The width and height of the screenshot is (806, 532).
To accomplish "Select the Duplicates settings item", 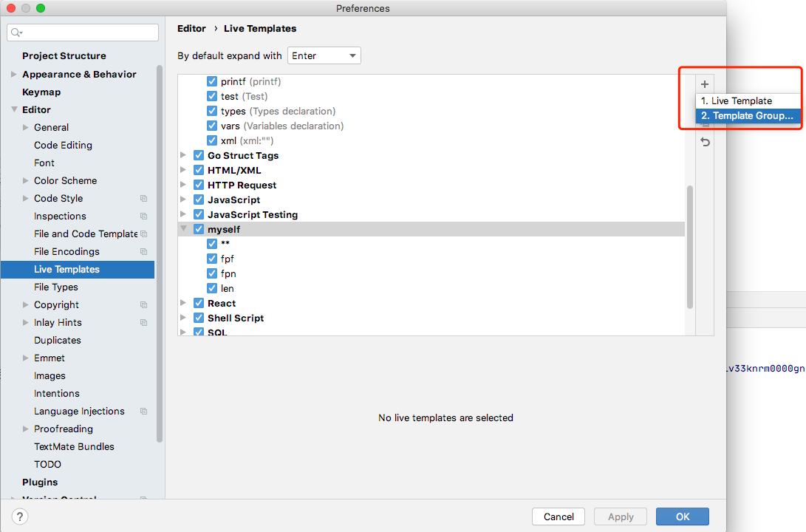I will [58, 341].
